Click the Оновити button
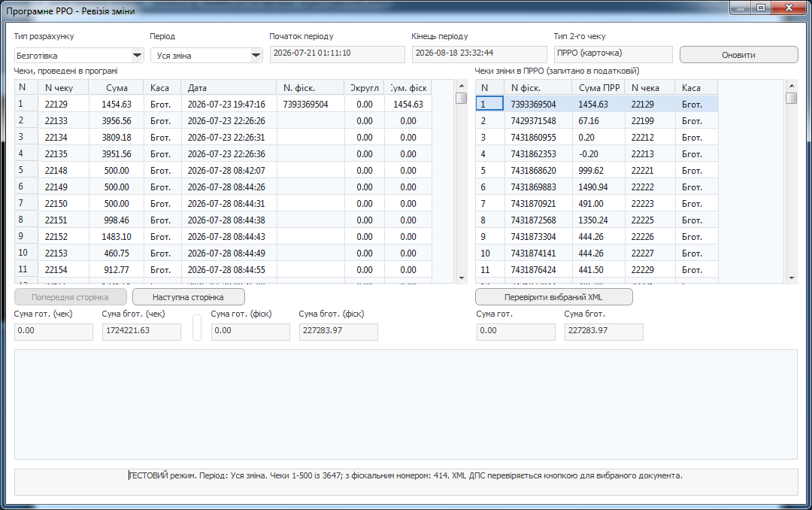Screen dimensions: 812x510 [x=738, y=54]
